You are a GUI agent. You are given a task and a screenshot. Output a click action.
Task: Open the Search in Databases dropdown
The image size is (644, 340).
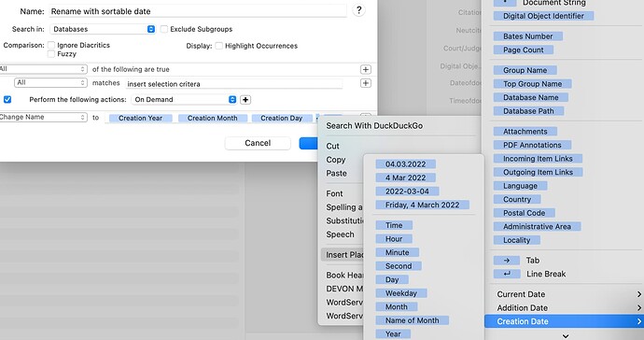(103, 29)
